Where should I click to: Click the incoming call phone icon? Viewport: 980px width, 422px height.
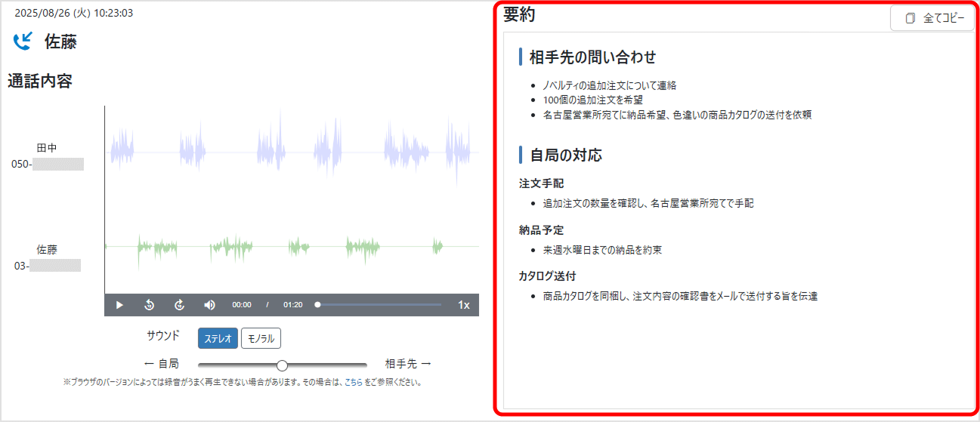tap(23, 41)
